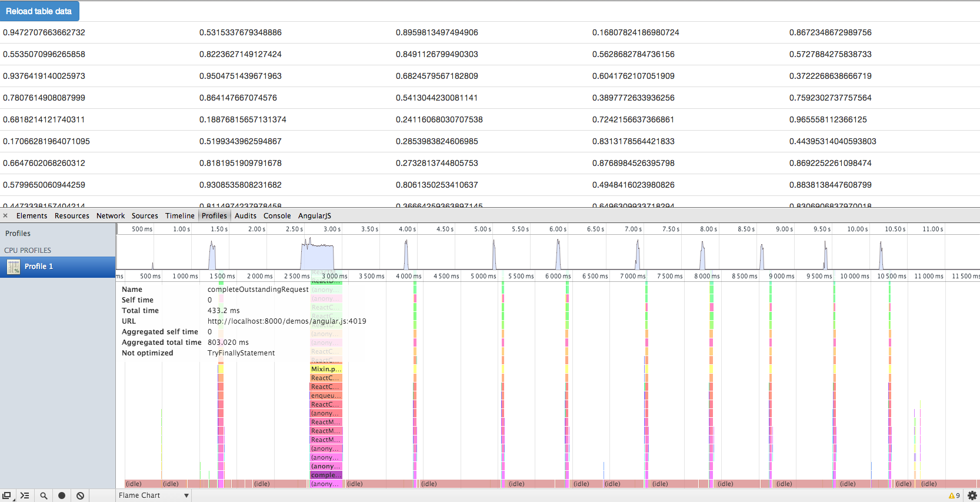Image resolution: width=980 pixels, height=502 pixels.
Task: Start recording with the round record button
Action: [x=62, y=496]
